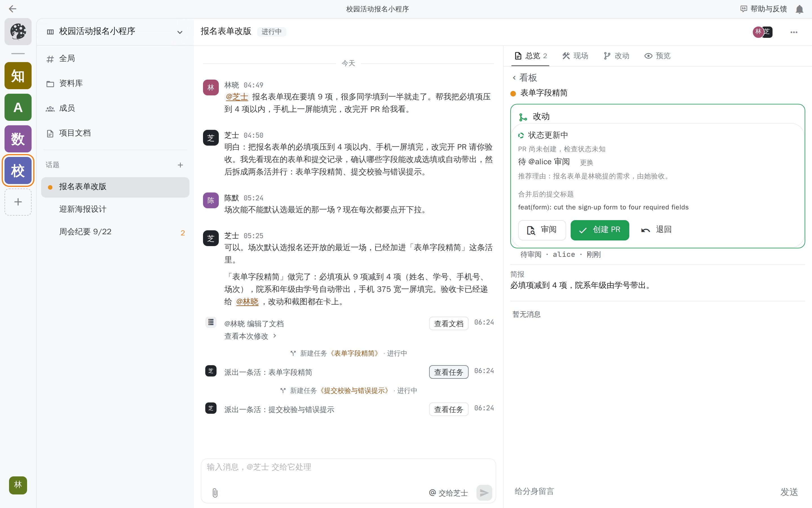Go back with the top-left arrow
This screenshot has height=508, width=812.
[x=12, y=9]
